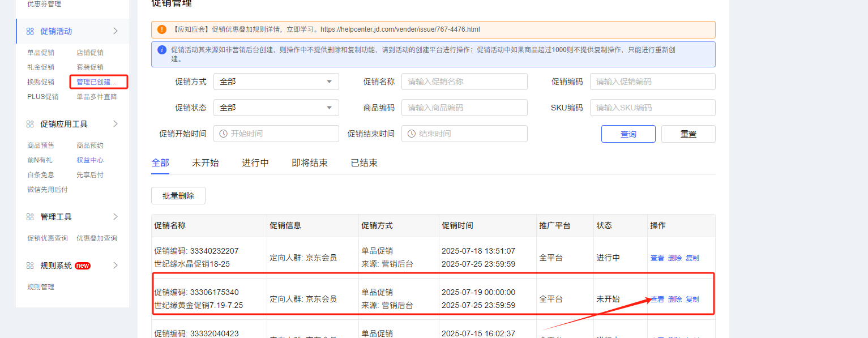868x338 pixels.
Task: Click the 规则系统 grid icon
Action: [30, 266]
